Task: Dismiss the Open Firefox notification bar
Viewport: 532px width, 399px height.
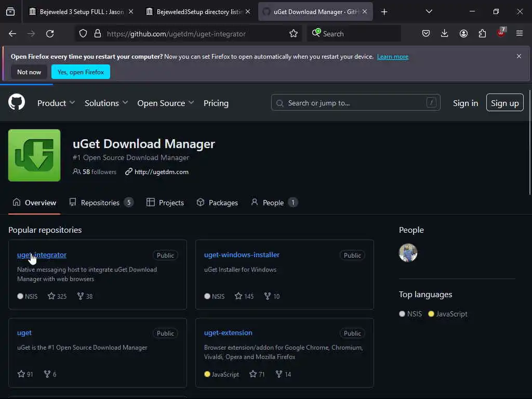Action: click(519, 56)
